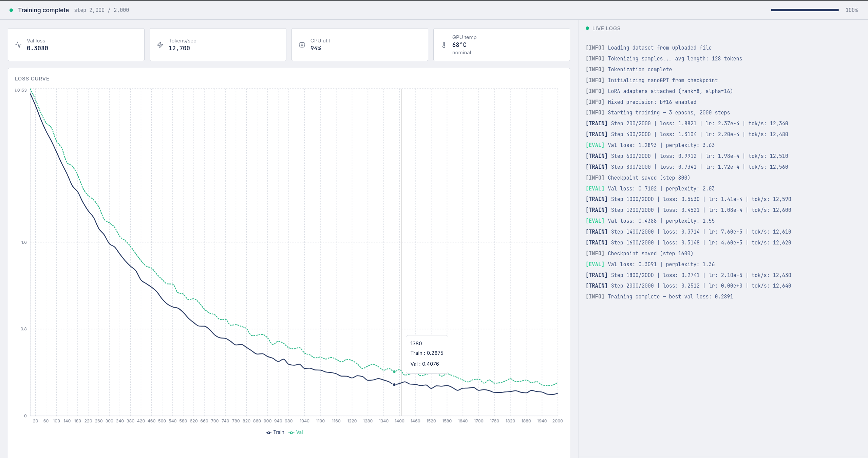Click the green Training complete status dot
Screen dimensions: 868x458
[11, 10]
